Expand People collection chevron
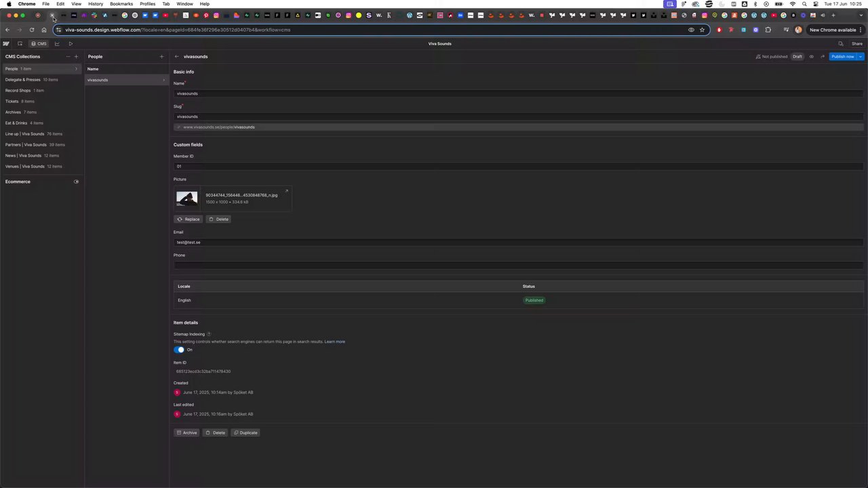 click(x=76, y=69)
